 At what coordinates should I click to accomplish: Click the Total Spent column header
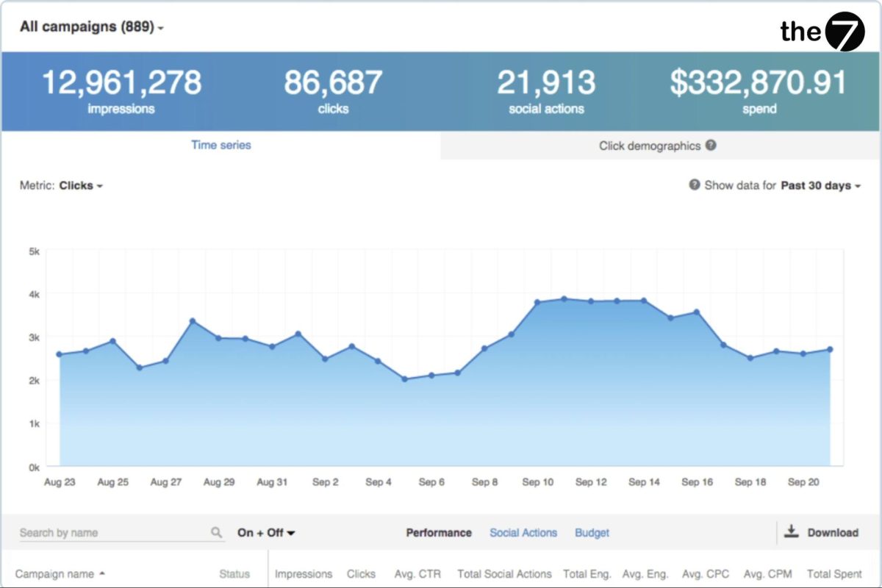pos(834,574)
